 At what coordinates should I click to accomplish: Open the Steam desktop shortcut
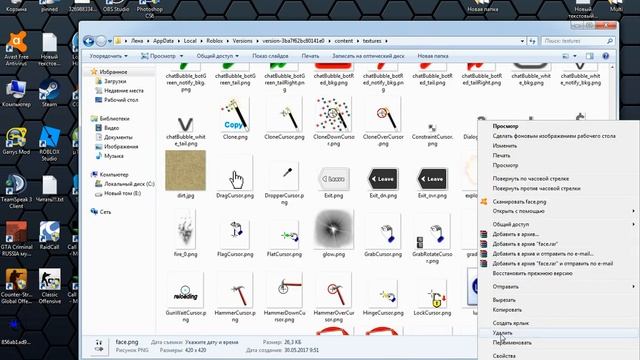click(49, 94)
